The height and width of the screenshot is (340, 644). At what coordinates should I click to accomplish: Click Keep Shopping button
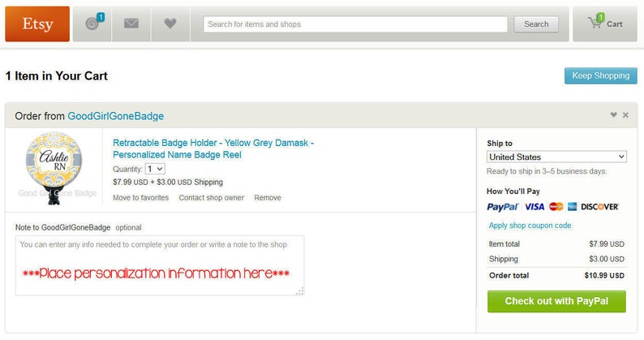point(600,75)
